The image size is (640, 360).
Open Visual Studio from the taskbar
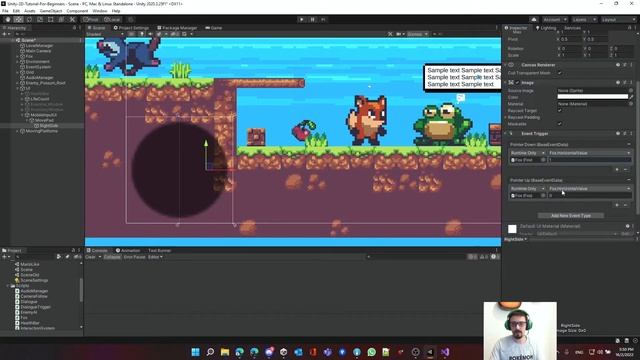pyautogui.click(x=445, y=352)
